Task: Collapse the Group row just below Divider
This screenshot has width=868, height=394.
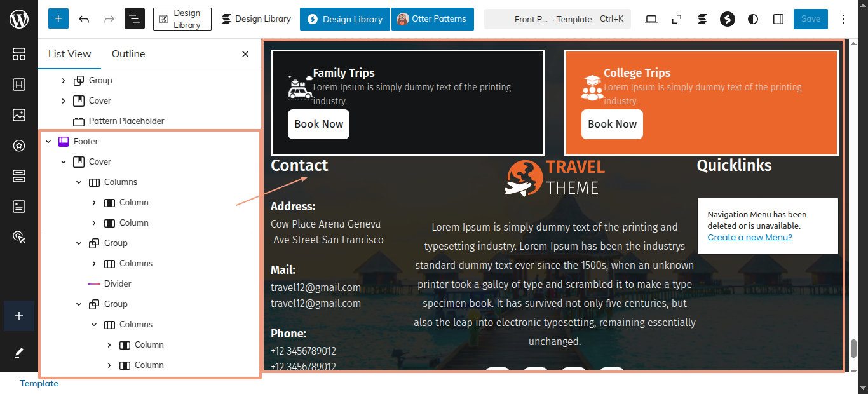Action: pos(79,304)
